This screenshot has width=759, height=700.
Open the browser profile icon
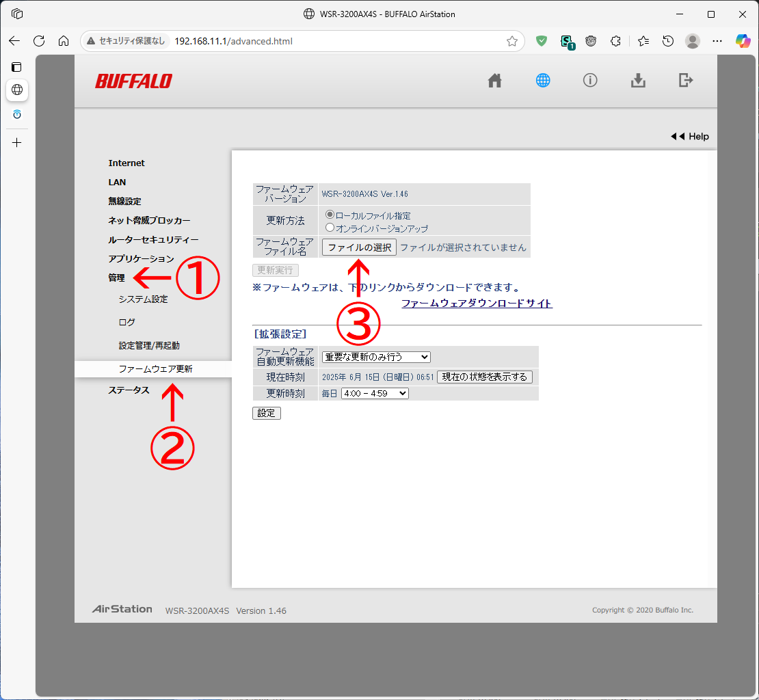(693, 41)
